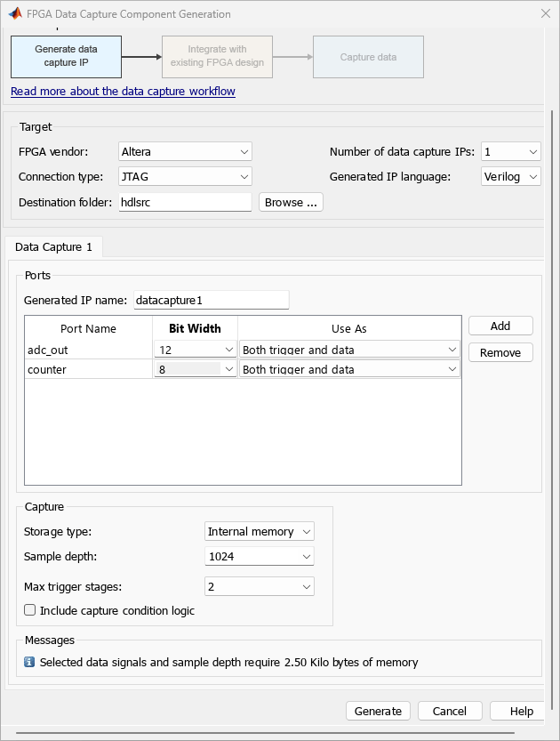
Task: Close the FPGA Data Capture dialog
Action: [545, 14]
